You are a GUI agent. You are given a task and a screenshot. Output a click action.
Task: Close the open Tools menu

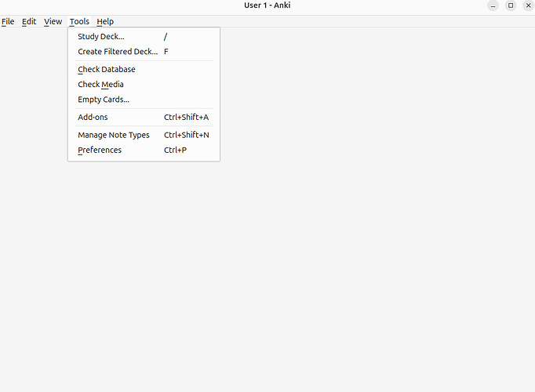coord(79,21)
